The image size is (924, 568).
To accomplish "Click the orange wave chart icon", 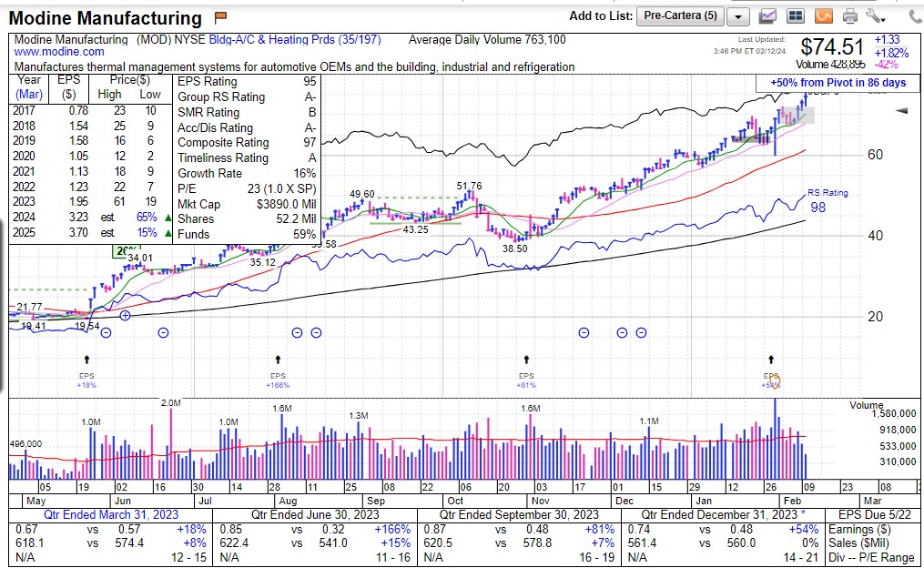I will pos(823,15).
